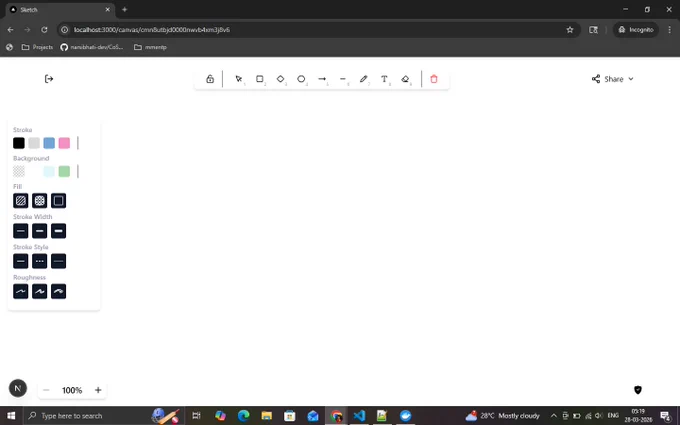Select the Pencil freehand draw tool

363,79
